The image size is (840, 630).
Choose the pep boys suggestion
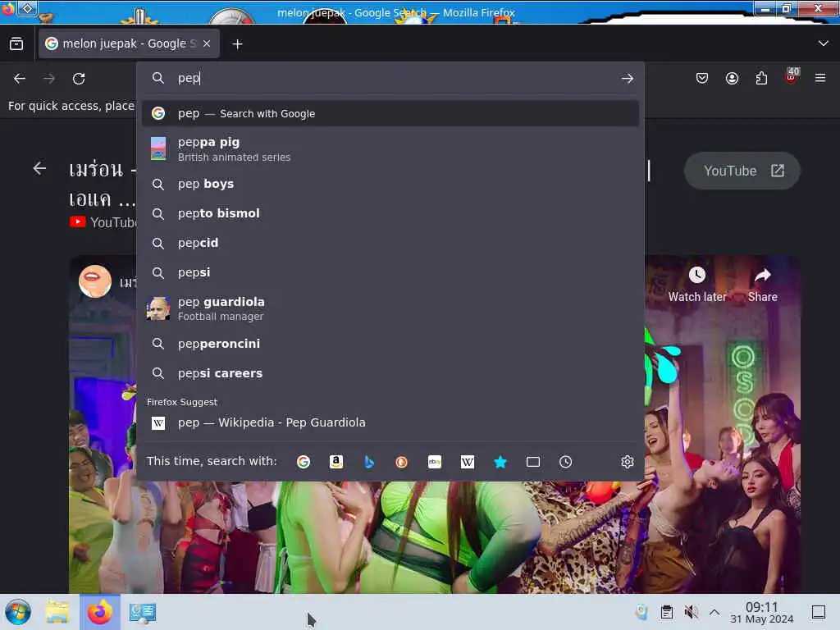pyautogui.click(x=390, y=185)
